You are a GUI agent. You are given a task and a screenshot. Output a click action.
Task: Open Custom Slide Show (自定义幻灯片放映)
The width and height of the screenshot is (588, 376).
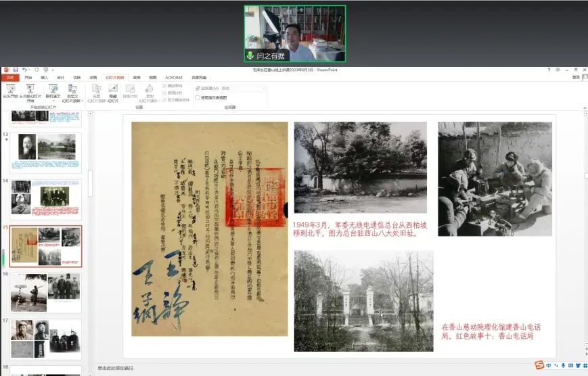click(x=72, y=93)
